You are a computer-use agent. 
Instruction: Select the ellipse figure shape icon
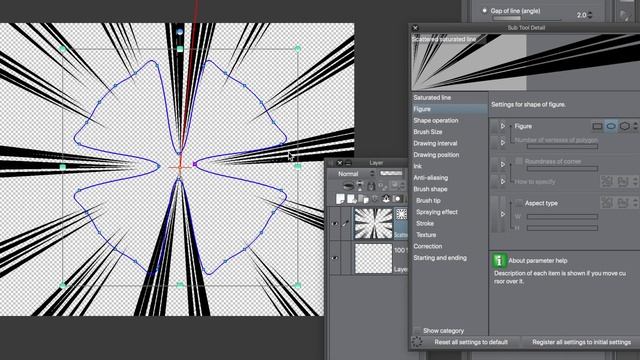click(x=611, y=127)
